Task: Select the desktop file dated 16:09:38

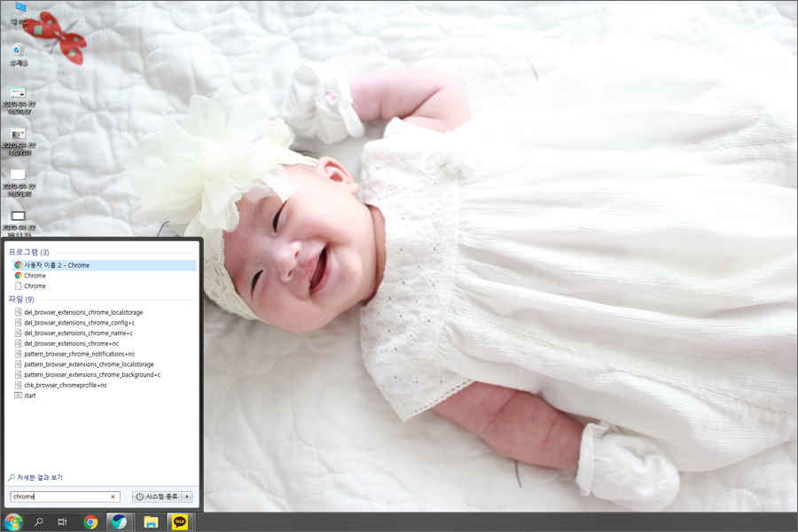Action: coord(19,184)
